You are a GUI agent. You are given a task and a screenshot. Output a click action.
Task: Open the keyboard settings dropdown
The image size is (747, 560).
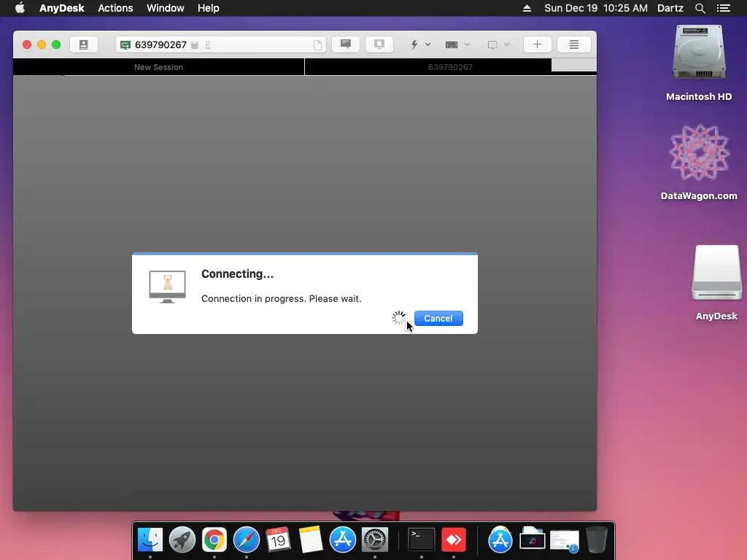[457, 44]
